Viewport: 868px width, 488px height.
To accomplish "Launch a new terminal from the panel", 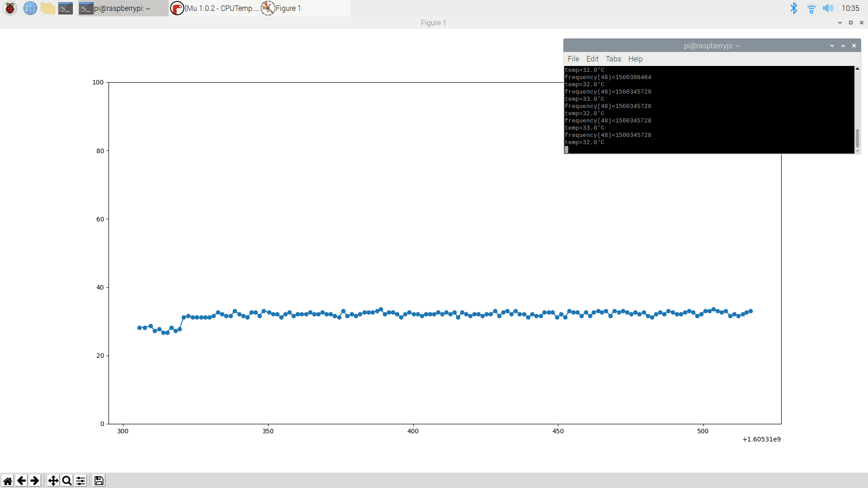I will 66,8.
